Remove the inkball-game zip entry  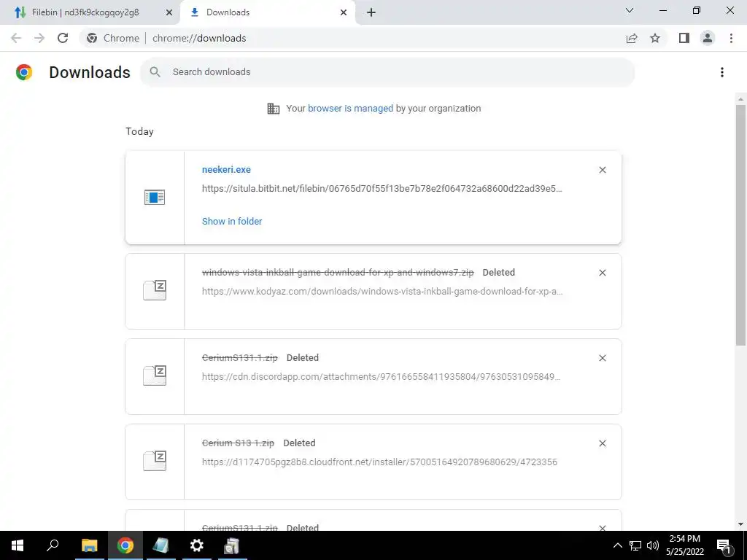603,273
